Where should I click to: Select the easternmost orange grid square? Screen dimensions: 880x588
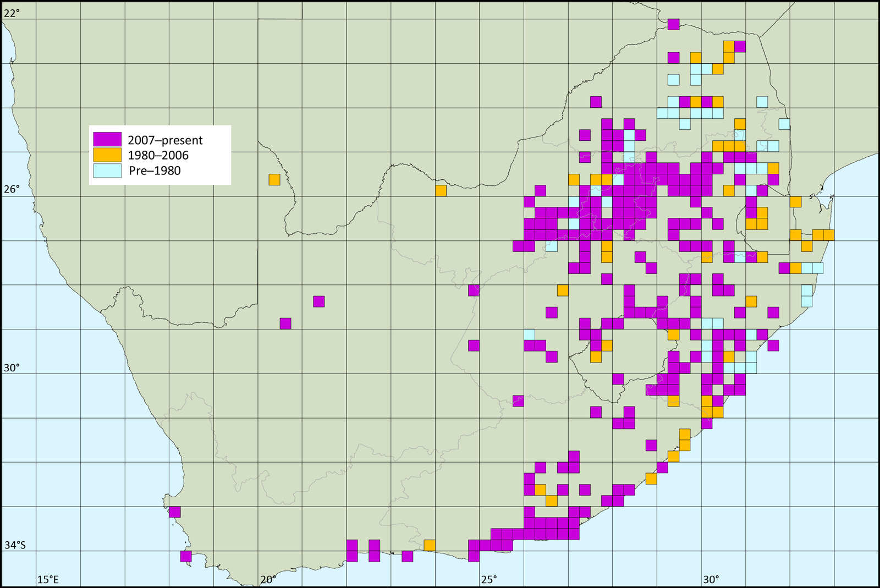828,235
